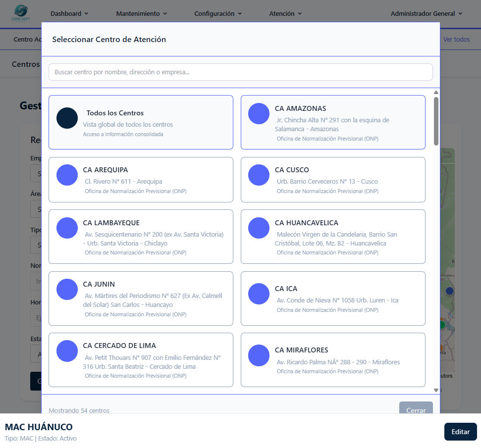The width and height of the screenshot is (481, 448).
Task: Choose the CA LAMBAYEQUE circle icon
Action: 67,228
